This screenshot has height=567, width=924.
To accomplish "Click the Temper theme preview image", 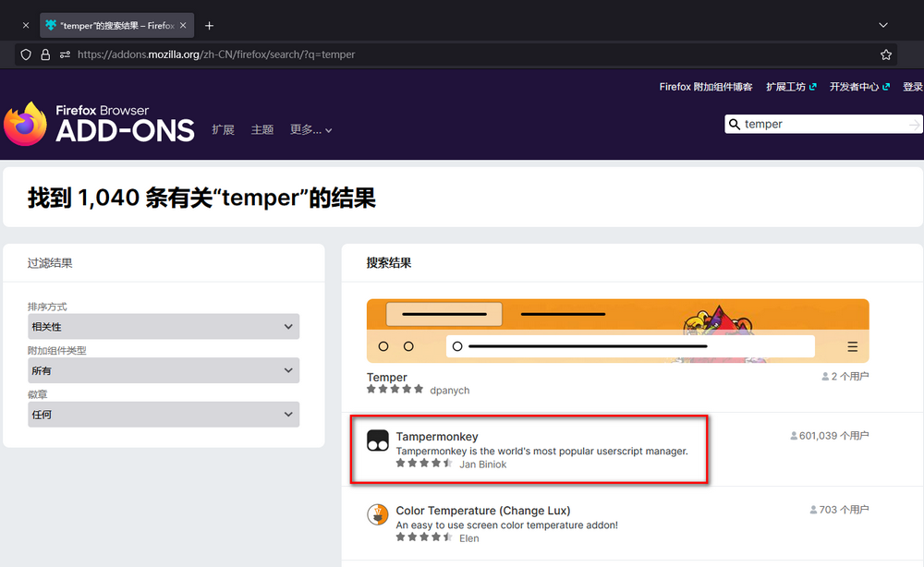I will coord(617,331).
